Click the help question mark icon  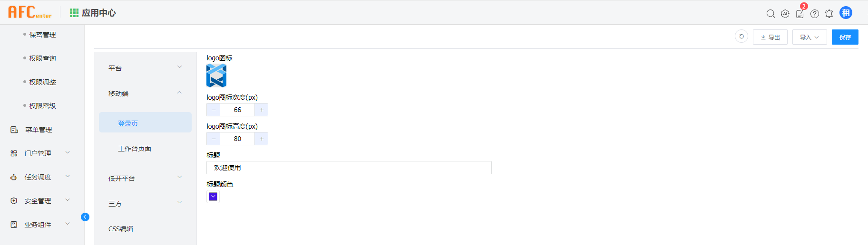pyautogui.click(x=815, y=14)
